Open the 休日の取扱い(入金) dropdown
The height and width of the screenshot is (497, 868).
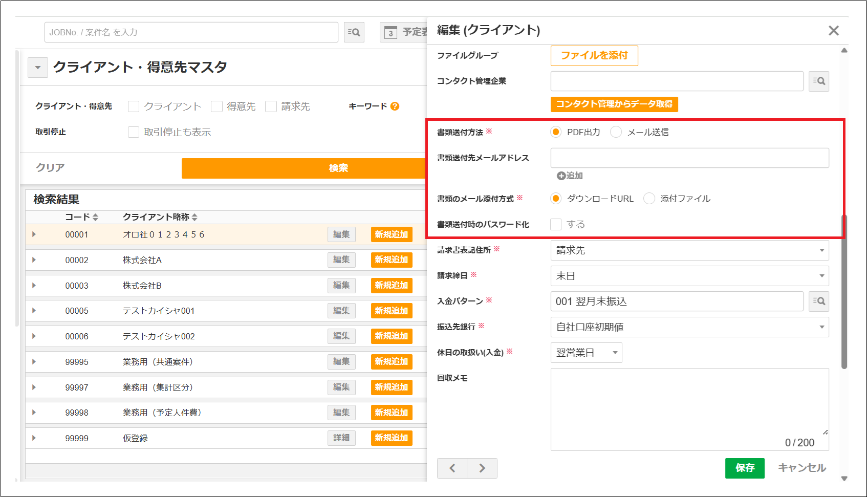pos(586,353)
